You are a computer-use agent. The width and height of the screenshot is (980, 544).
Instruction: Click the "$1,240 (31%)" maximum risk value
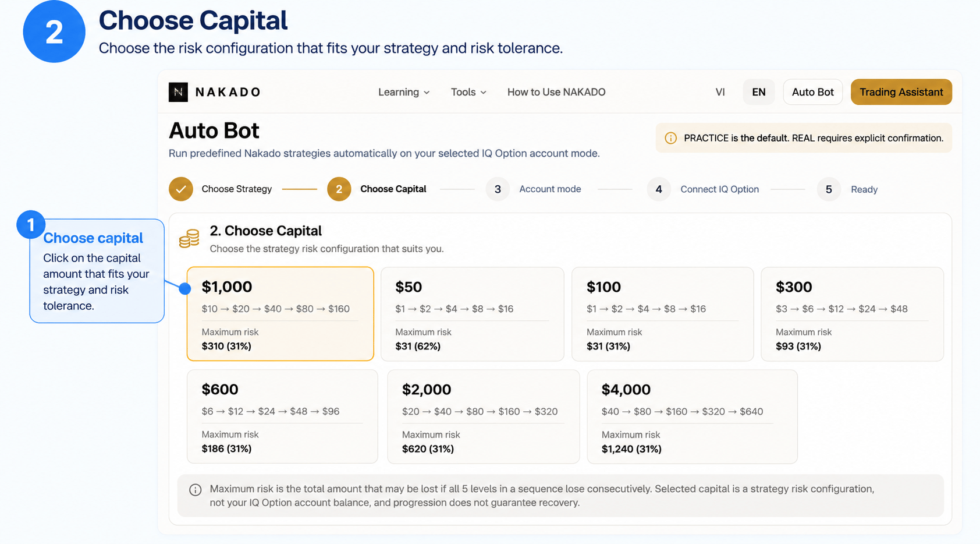click(631, 448)
